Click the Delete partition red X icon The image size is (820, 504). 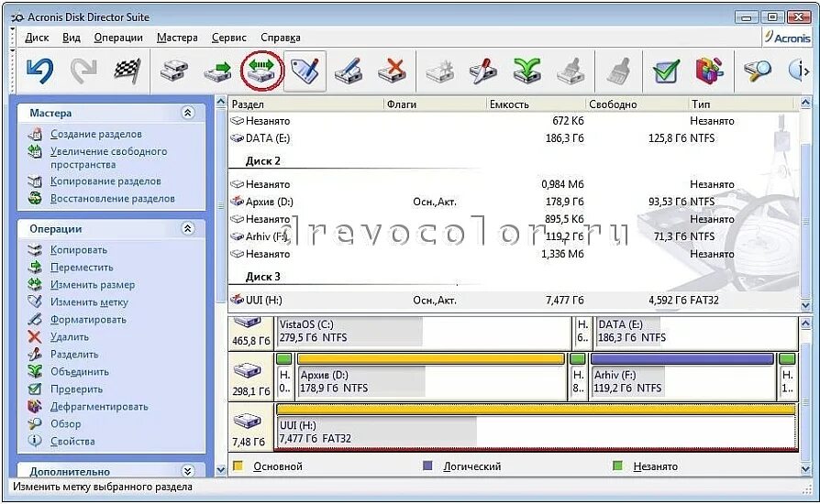coord(393,70)
